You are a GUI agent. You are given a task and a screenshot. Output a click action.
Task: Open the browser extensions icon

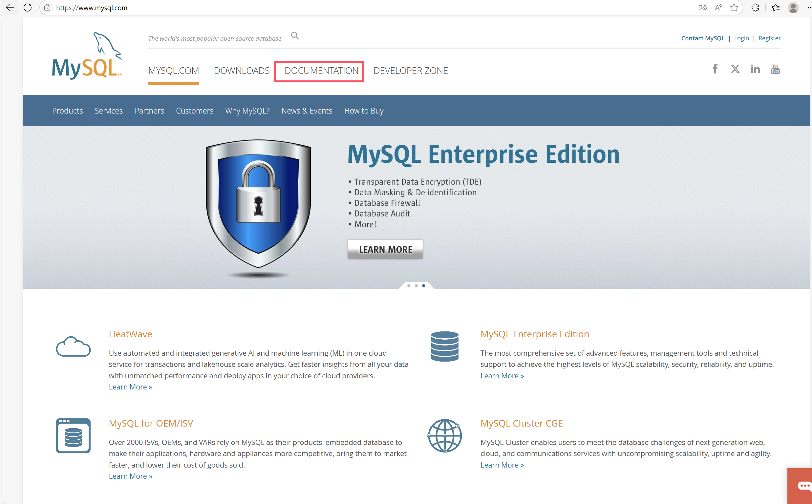(x=755, y=7)
